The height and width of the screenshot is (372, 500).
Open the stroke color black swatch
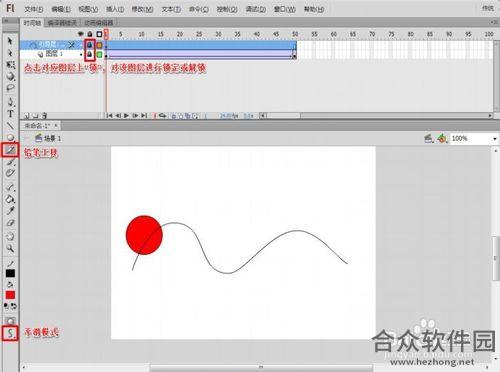tap(10, 273)
